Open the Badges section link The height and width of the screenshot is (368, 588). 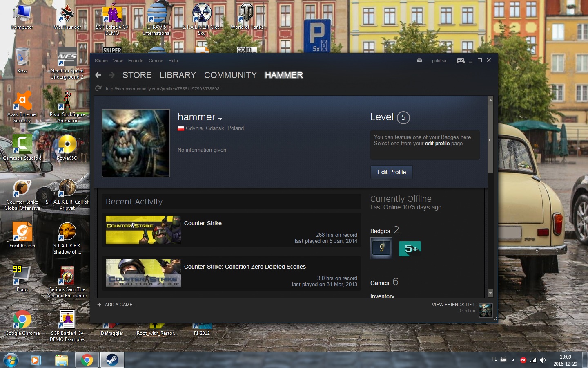tap(380, 231)
